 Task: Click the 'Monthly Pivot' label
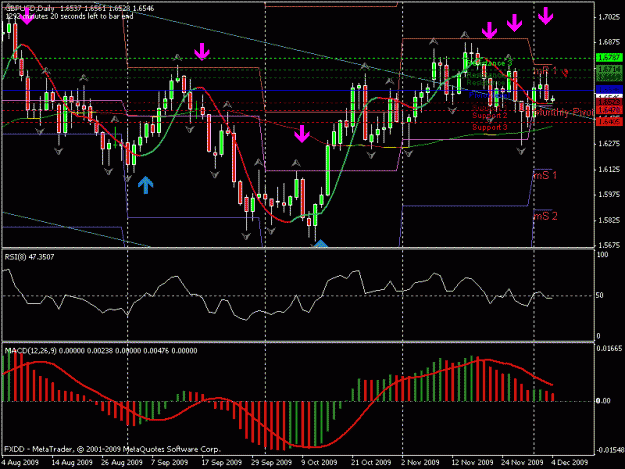tap(564, 112)
